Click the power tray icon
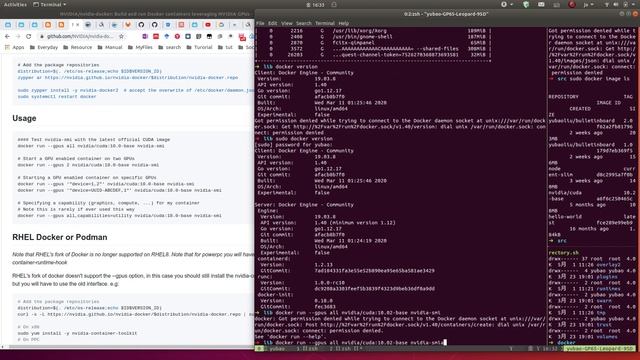The image size is (640, 360). click(x=626, y=4)
